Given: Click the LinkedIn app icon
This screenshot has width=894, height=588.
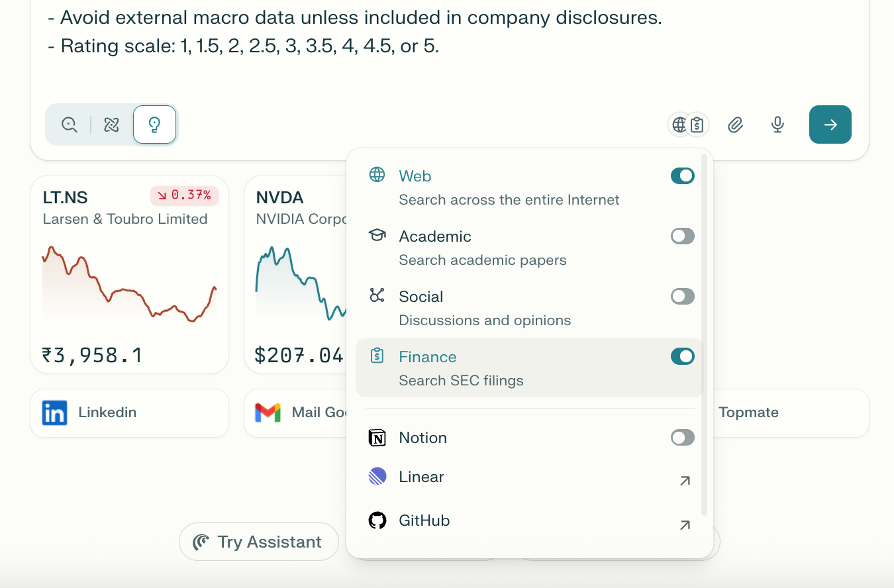Looking at the screenshot, I should [x=54, y=413].
